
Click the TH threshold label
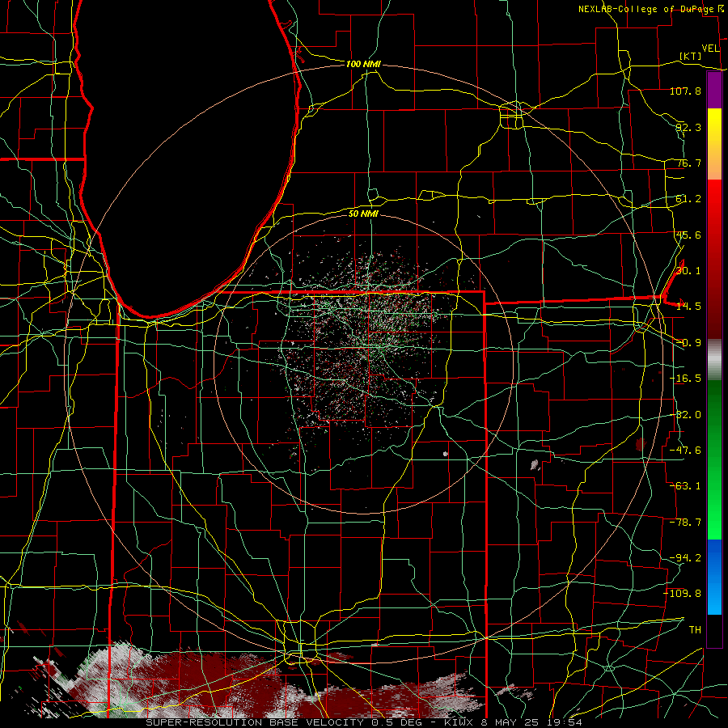(695, 630)
